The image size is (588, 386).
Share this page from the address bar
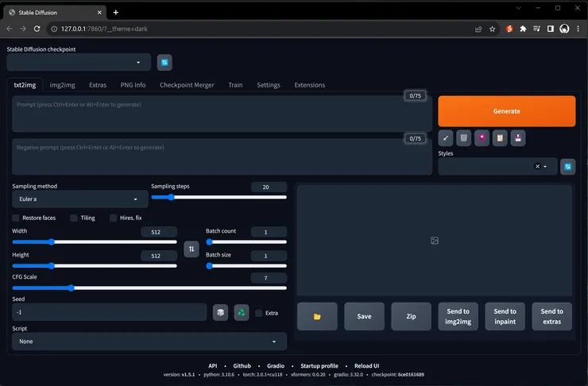pos(478,29)
